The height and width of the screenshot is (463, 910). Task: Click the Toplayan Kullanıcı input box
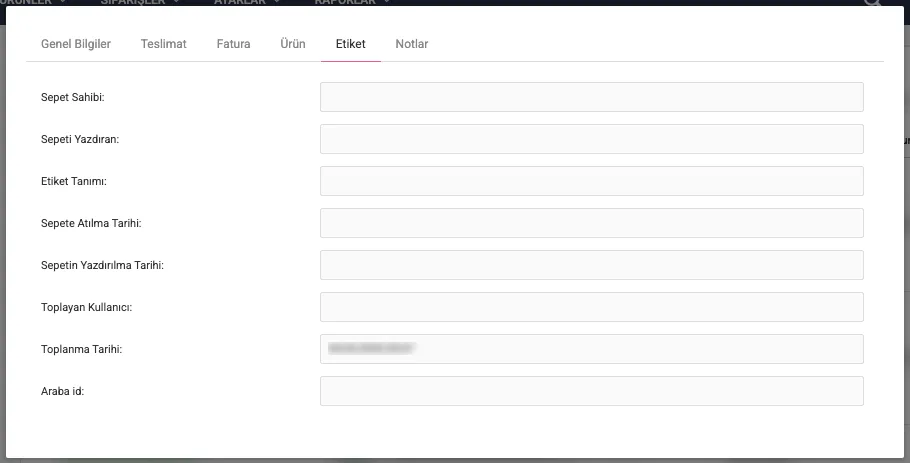click(x=591, y=307)
